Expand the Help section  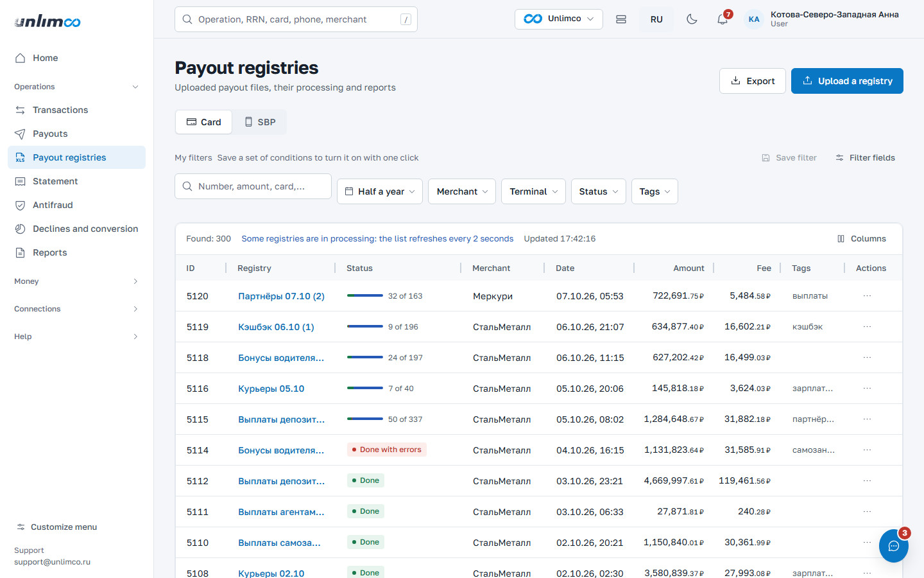click(x=76, y=337)
